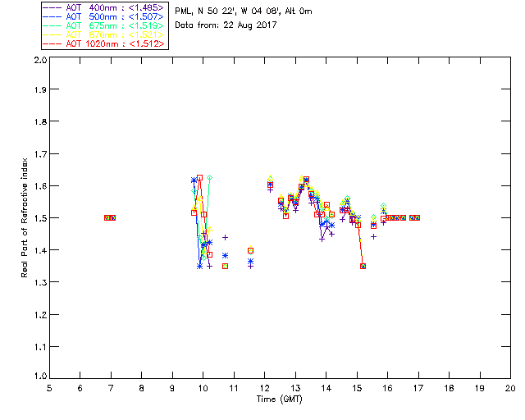Click the 'Time (GMT)' x-axis title
Viewport: 525px width, 420px height.
[x=280, y=399]
